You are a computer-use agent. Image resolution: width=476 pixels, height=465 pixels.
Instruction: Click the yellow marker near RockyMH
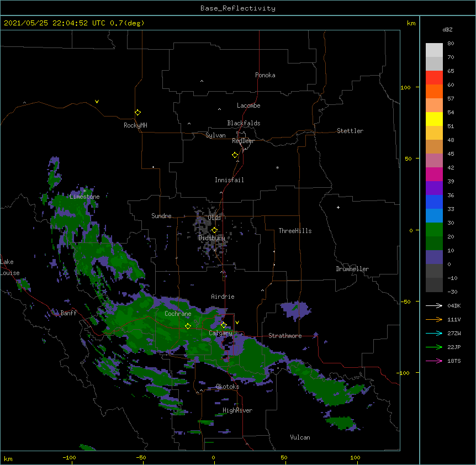pos(137,113)
